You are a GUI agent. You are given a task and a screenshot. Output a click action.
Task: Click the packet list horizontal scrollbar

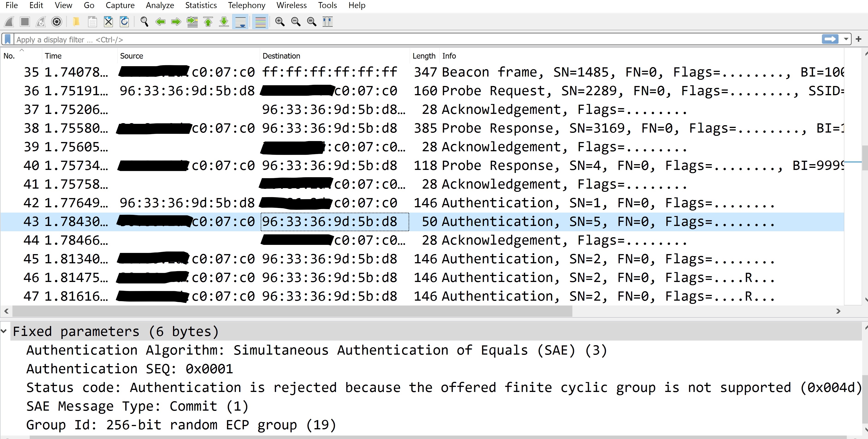pyautogui.click(x=292, y=311)
